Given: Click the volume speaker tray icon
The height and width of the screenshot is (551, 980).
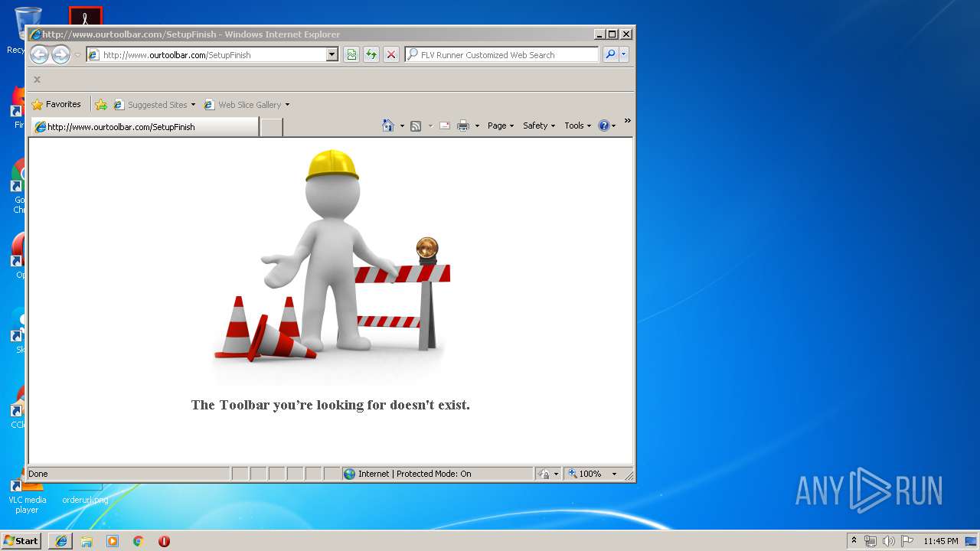Looking at the screenshot, I should point(889,541).
